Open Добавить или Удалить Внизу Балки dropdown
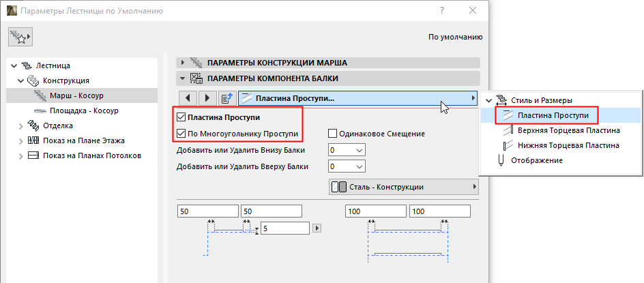644x283 pixels. [347, 150]
